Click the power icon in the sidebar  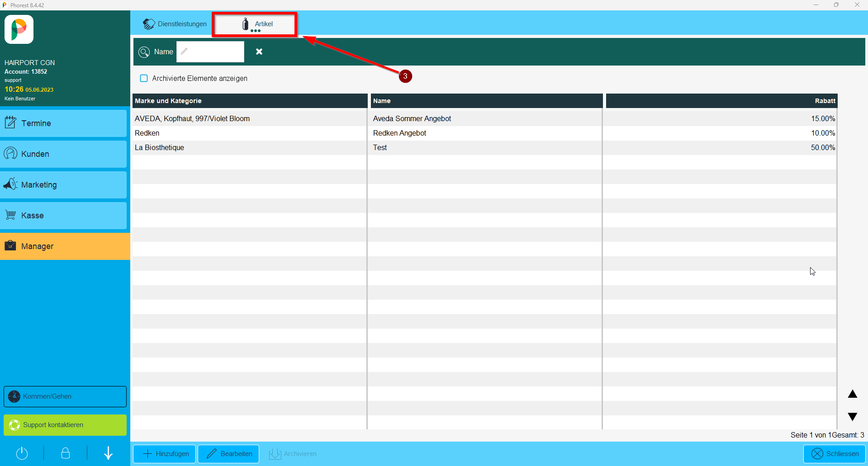tap(22, 453)
